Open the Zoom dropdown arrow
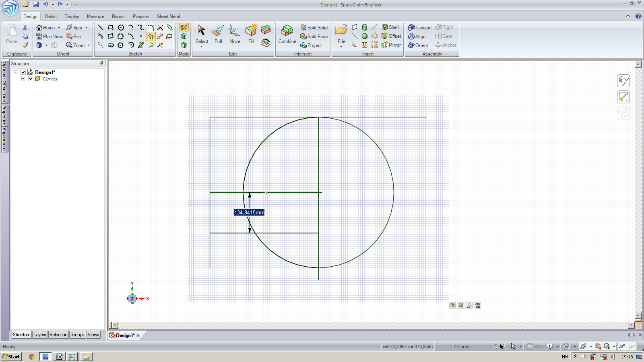The width and height of the screenshot is (644, 362). pos(89,45)
